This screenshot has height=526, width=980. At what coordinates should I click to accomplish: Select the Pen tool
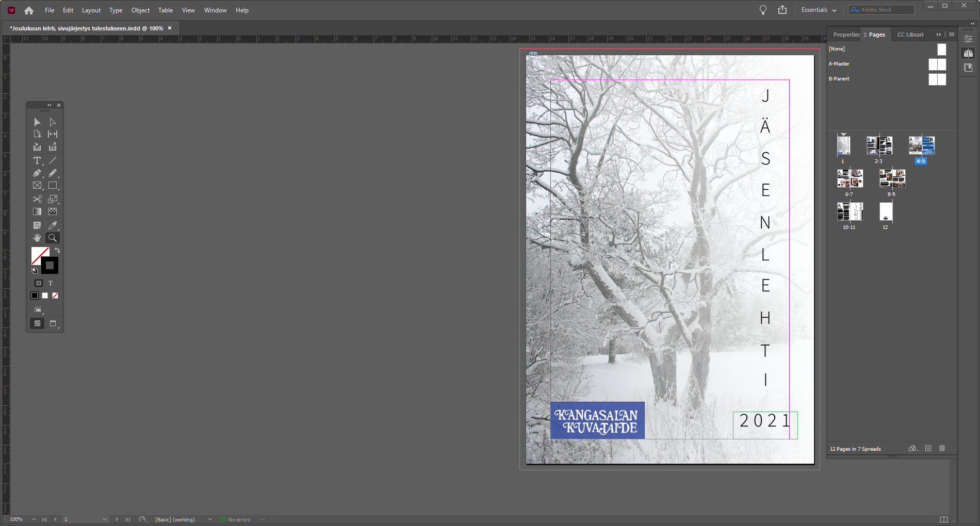click(x=37, y=173)
